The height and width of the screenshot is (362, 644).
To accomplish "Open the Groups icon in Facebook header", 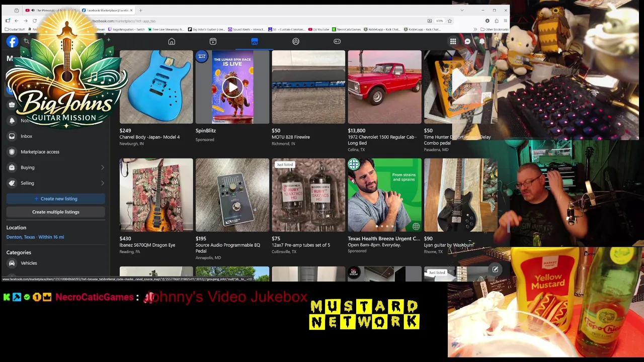I will (x=296, y=41).
